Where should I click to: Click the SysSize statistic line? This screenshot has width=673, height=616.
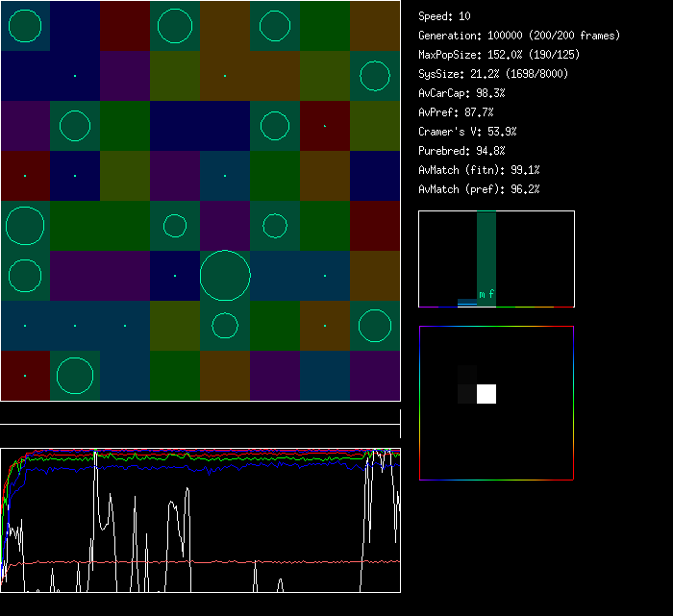pyautogui.click(x=492, y=74)
